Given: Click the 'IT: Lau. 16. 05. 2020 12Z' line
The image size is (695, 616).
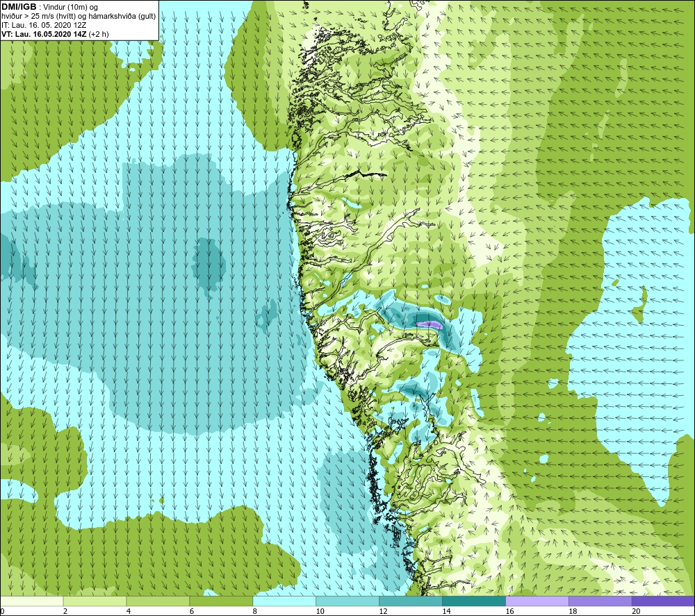Looking at the screenshot, I should (44, 25).
